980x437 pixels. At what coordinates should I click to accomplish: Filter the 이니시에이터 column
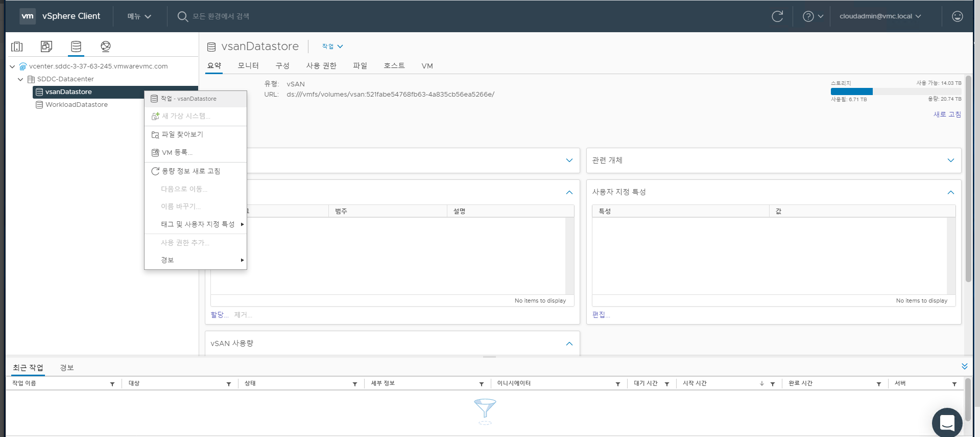pyautogui.click(x=618, y=384)
